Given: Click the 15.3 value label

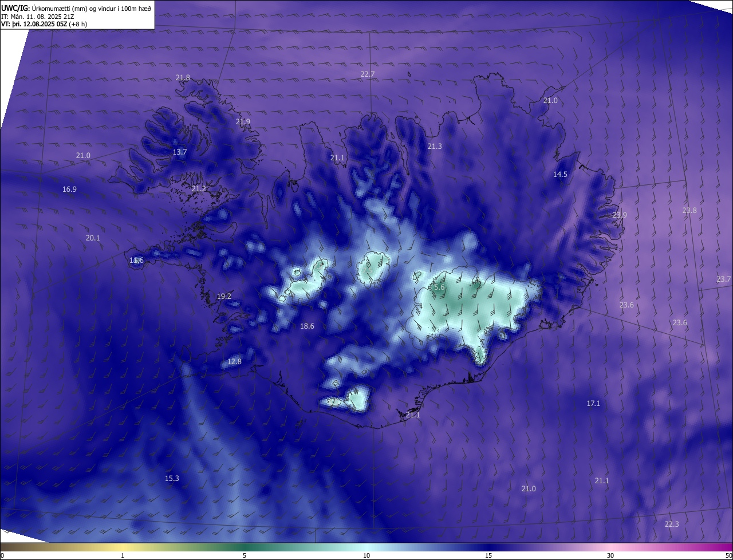Looking at the screenshot, I should (x=172, y=478).
